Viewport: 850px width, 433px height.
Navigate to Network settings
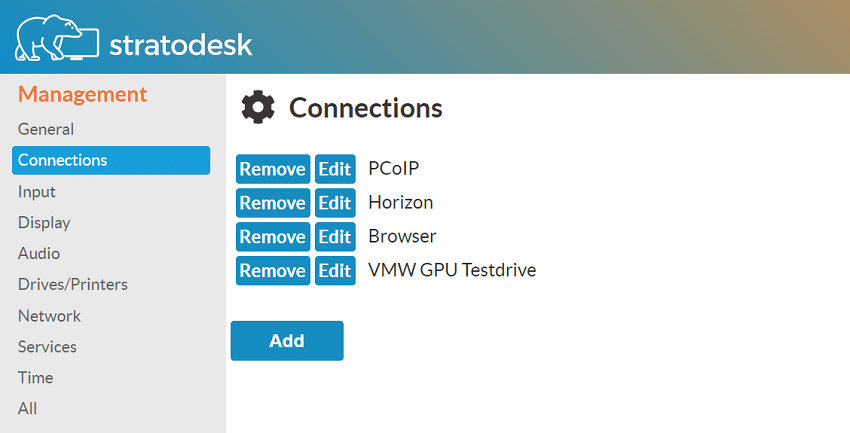(x=49, y=316)
